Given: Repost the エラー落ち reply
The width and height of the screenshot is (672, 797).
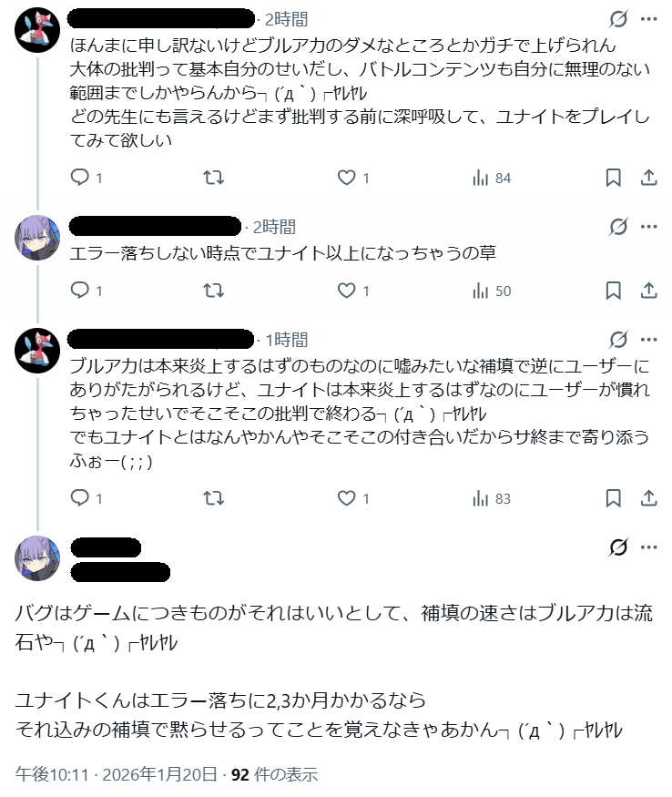Looking at the screenshot, I should click(213, 291).
